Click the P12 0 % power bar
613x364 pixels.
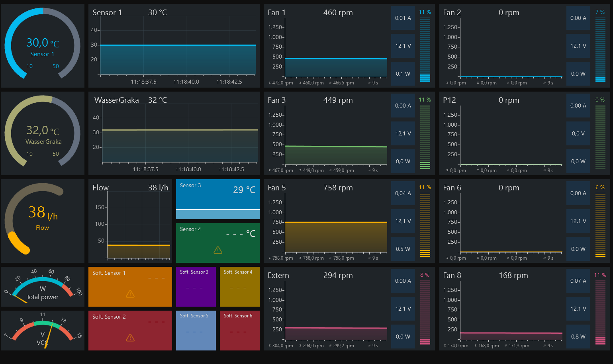[600, 137]
